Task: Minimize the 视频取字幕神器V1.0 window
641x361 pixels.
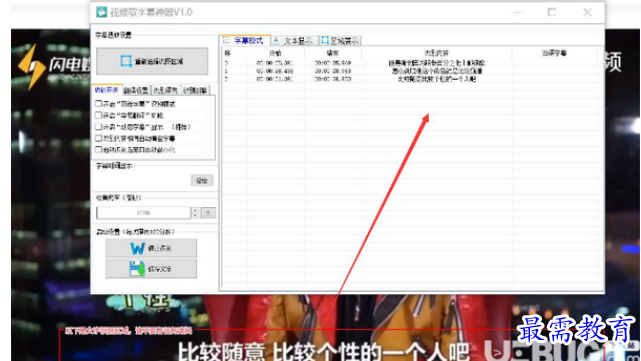Action: click(x=518, y=13)
